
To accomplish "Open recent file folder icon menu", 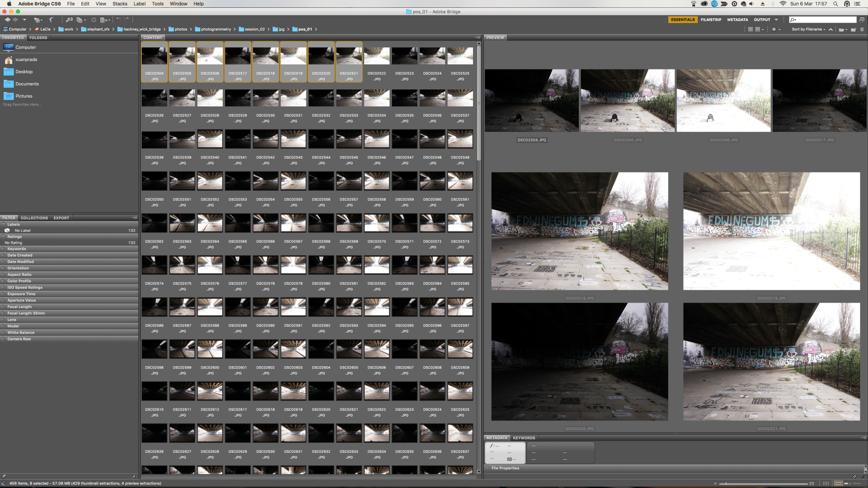I will pyautogui.click(x=843, y=30).
